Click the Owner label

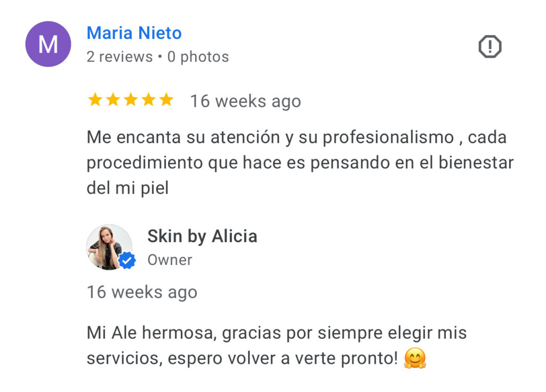point(170,260)
